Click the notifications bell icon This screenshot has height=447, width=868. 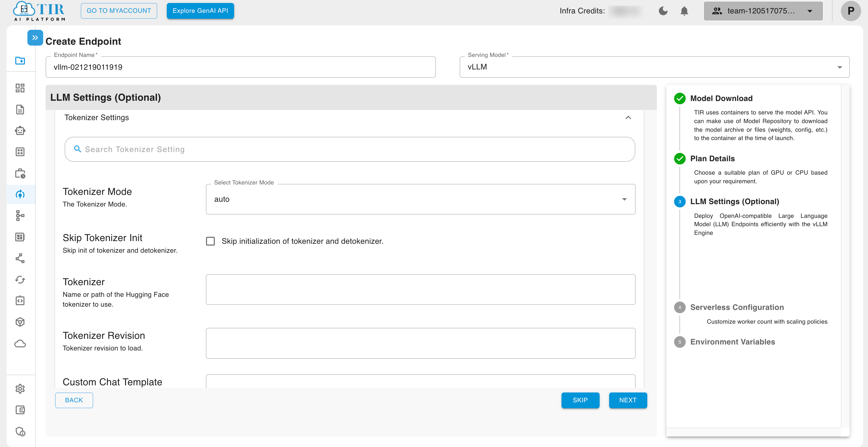pyautogui.click(x=683, y=11)
